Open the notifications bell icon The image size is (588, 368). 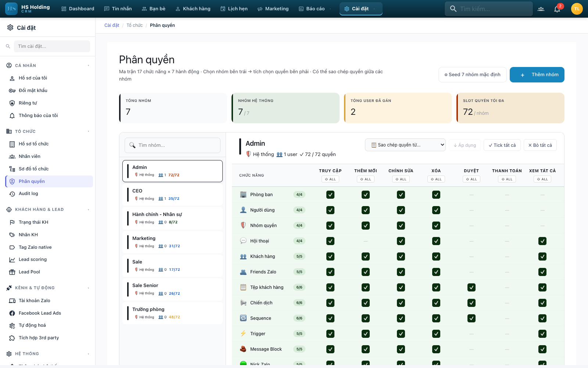point(557,9)
